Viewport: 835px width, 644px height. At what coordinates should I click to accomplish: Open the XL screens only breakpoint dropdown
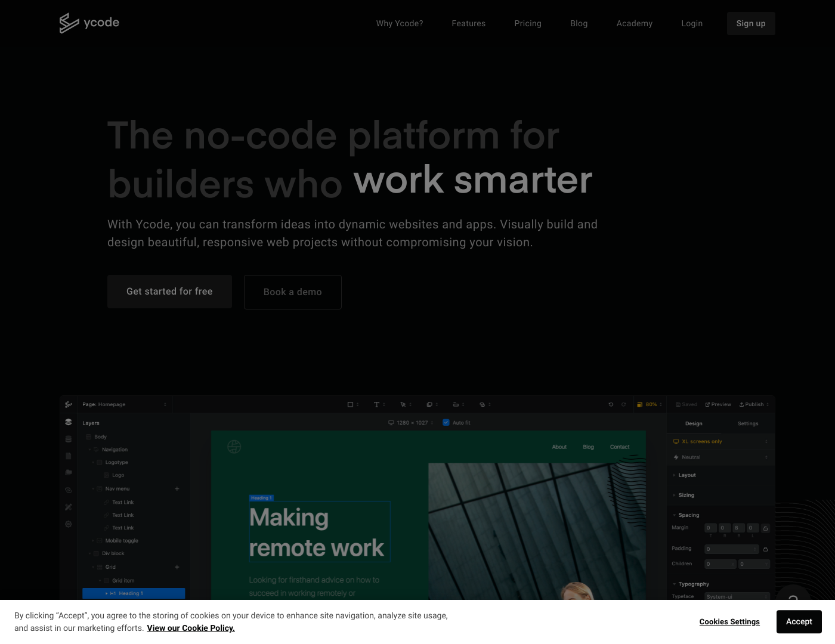[x=720, y=441]
